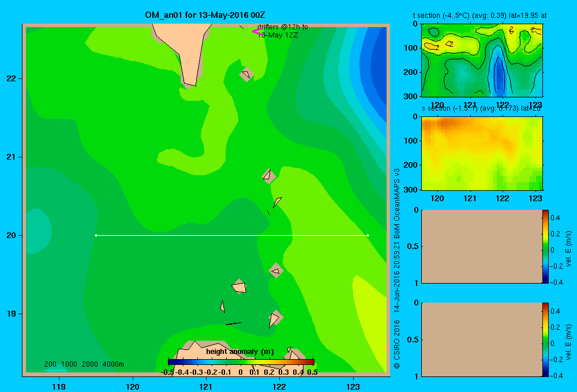
Task: Click the '© CSIRO 2016' copyright text
Action: click(x=396, y=344)
